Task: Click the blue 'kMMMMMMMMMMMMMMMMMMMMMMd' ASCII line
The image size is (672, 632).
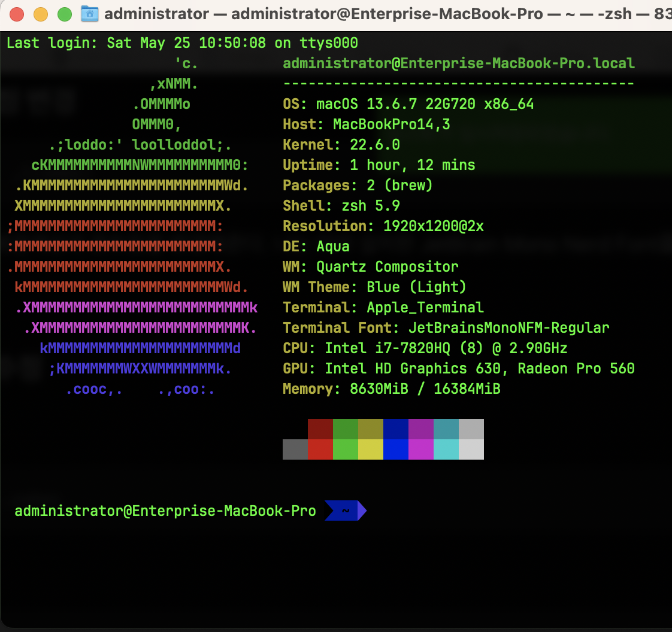Action: pyautogui.click(x=140, y=348)
